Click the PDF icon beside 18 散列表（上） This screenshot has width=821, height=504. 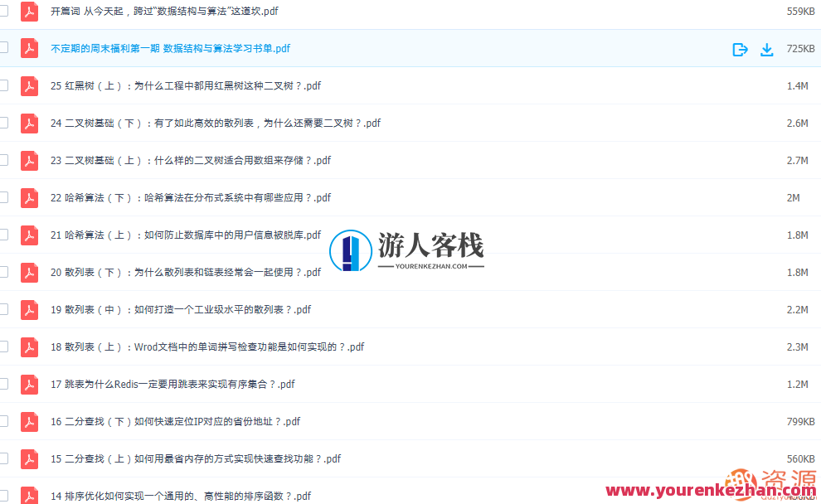[x=29, y=346]
